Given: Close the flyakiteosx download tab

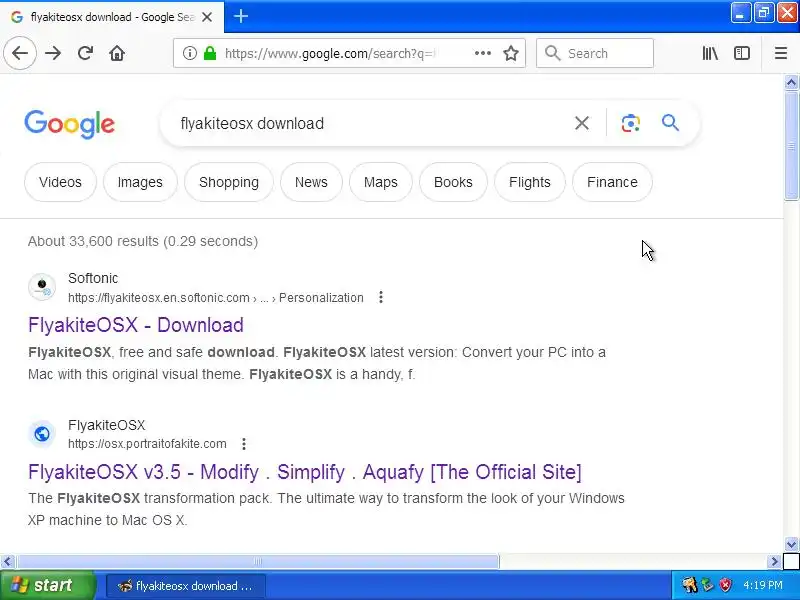Looking at the screenshot, I should point(207,17).
